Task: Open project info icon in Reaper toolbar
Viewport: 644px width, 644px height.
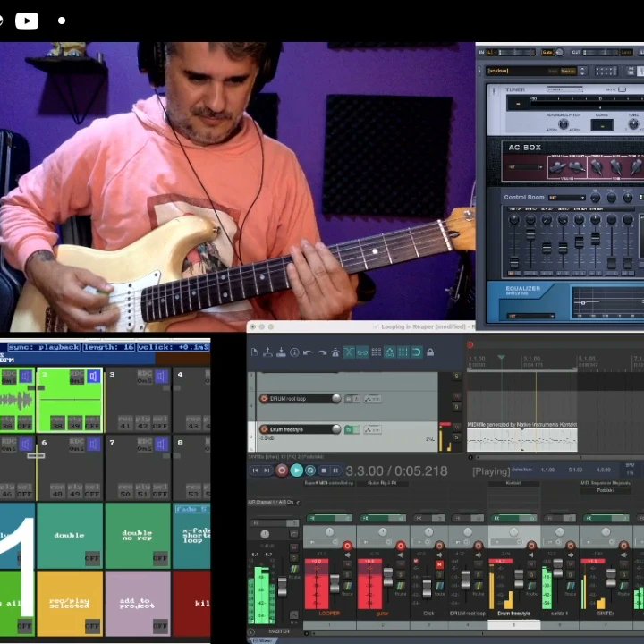Action: (x=294, y=352)
